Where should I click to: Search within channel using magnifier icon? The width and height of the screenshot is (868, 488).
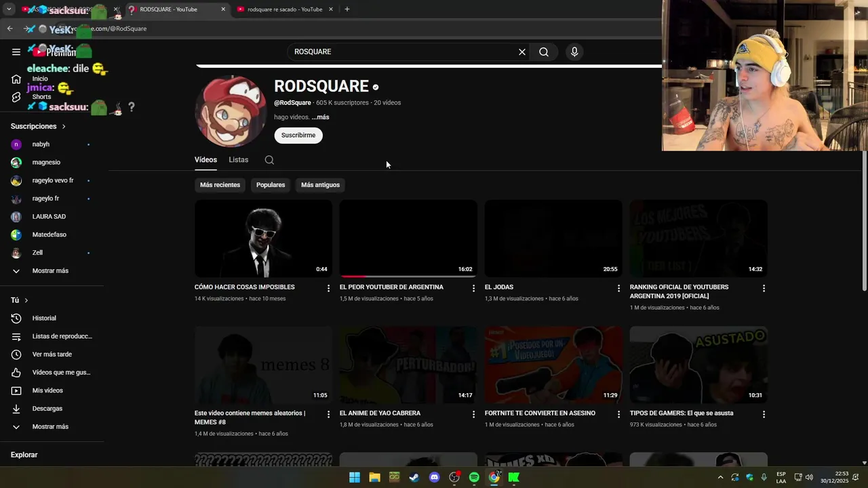click(269, 160)
